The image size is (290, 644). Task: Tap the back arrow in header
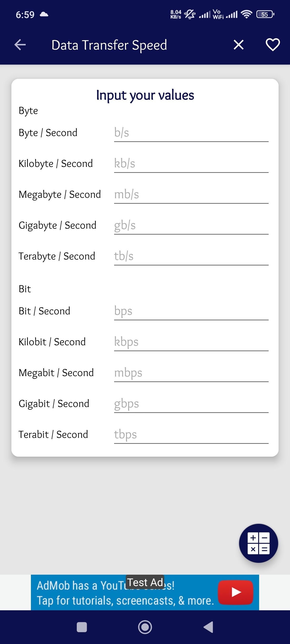pyautogui.click(x=20, y=45)
